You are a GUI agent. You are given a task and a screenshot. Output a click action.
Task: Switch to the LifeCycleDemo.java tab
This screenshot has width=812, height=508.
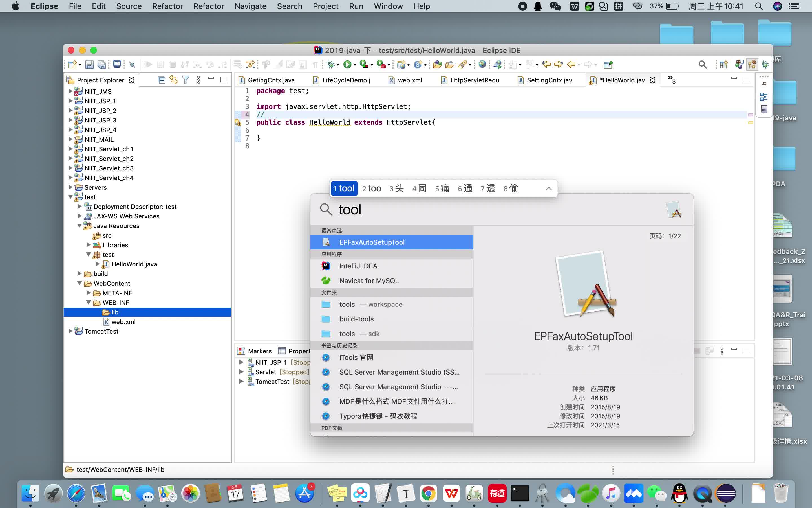tap(342, 80)
